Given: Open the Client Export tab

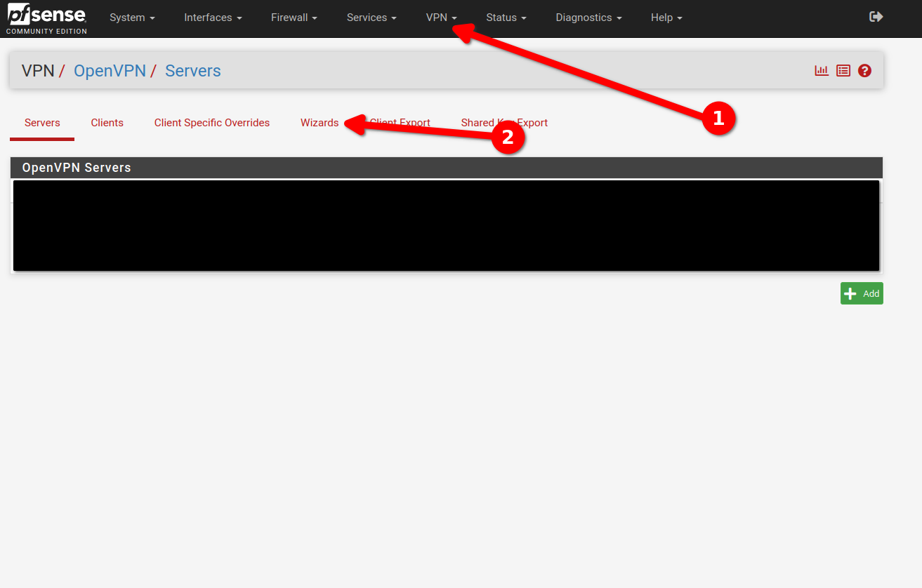Looking at the screenshot, I should coord(400,123).
